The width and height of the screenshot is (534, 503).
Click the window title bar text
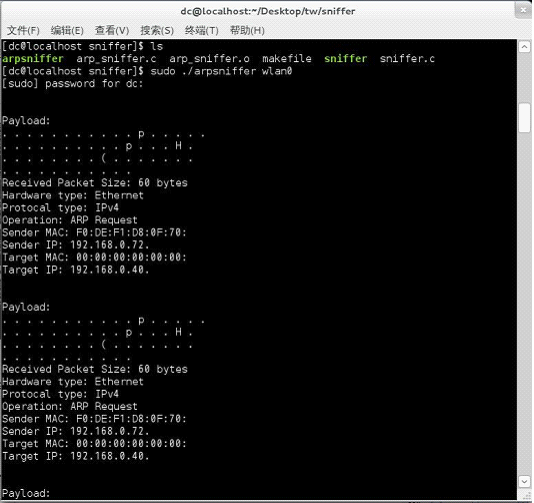[268, 11]
